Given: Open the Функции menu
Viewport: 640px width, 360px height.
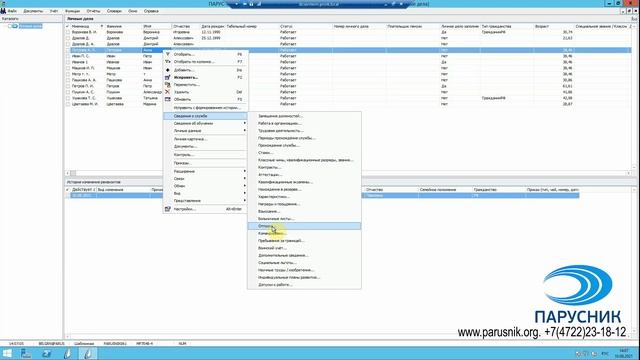Looking at the screenshot, I should [x=73, y=11].
